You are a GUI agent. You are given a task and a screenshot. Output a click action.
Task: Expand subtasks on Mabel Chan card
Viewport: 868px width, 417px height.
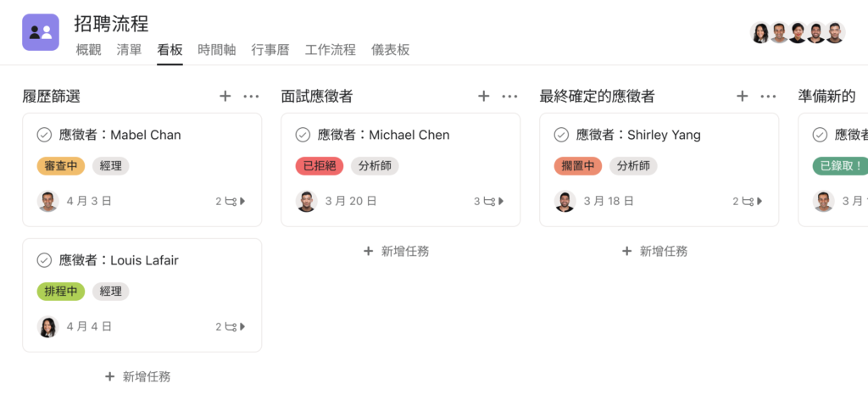point(231,202)
